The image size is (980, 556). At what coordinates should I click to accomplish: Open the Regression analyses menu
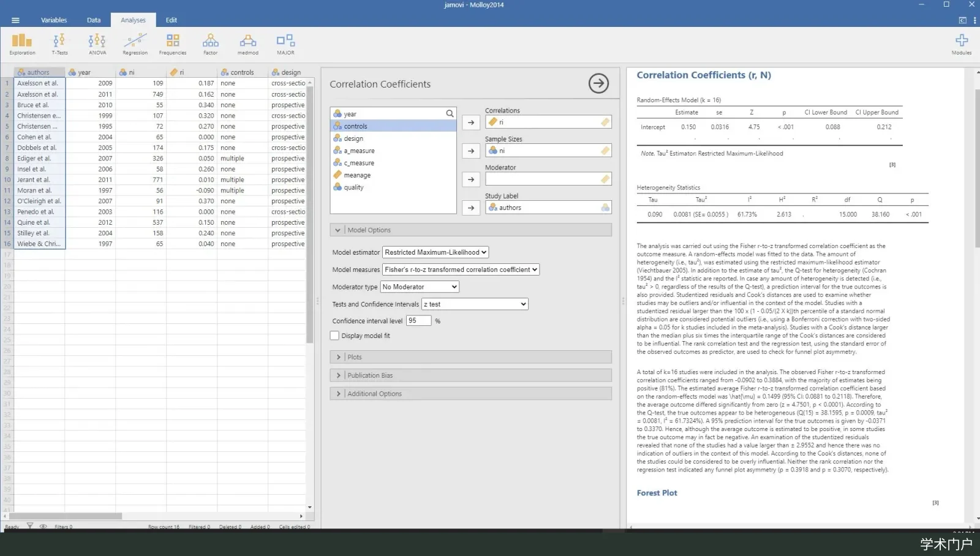(x=135, y=44)
